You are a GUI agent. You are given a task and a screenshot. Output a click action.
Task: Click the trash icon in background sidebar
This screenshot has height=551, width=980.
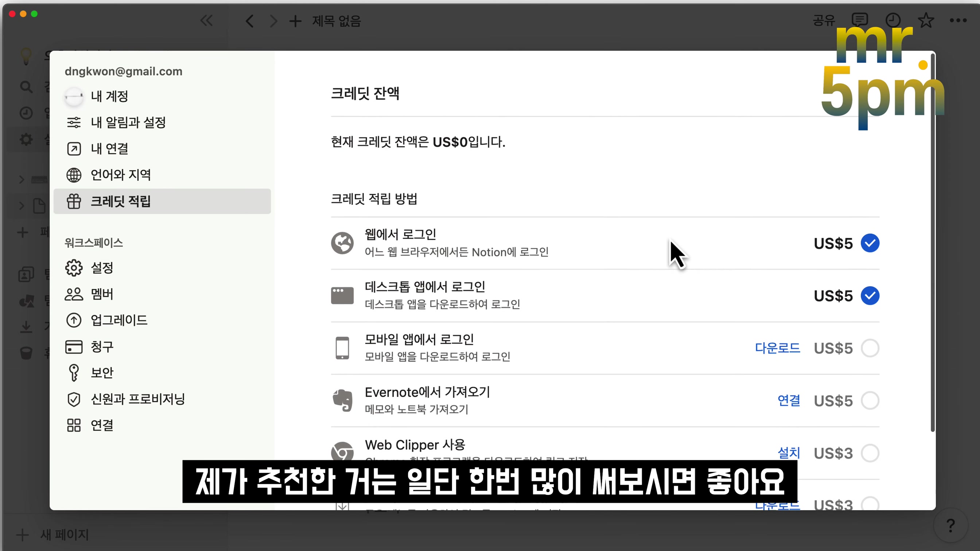(26, 353)
